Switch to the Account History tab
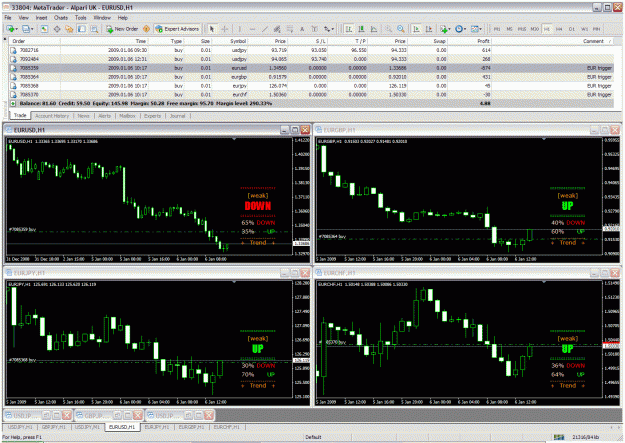625x443 pixels. tap(52, 116)
